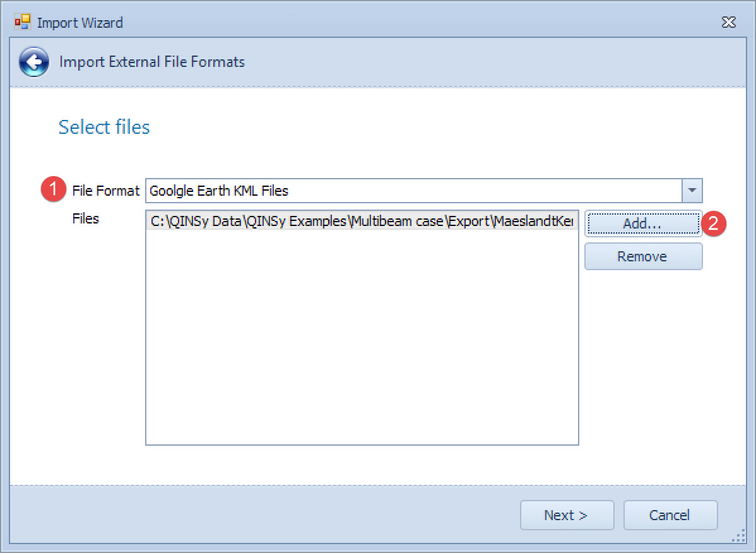The image size is (756, 553).
Task: Expand the File Format dropdown arrow
Action: click(692, 190)
